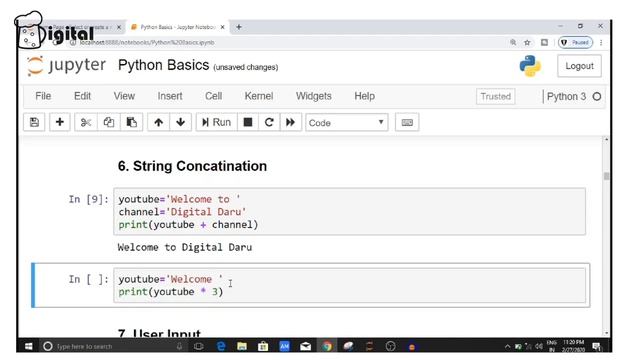Open the Cell menu
The image size is (640, 360).
point(213,96)
